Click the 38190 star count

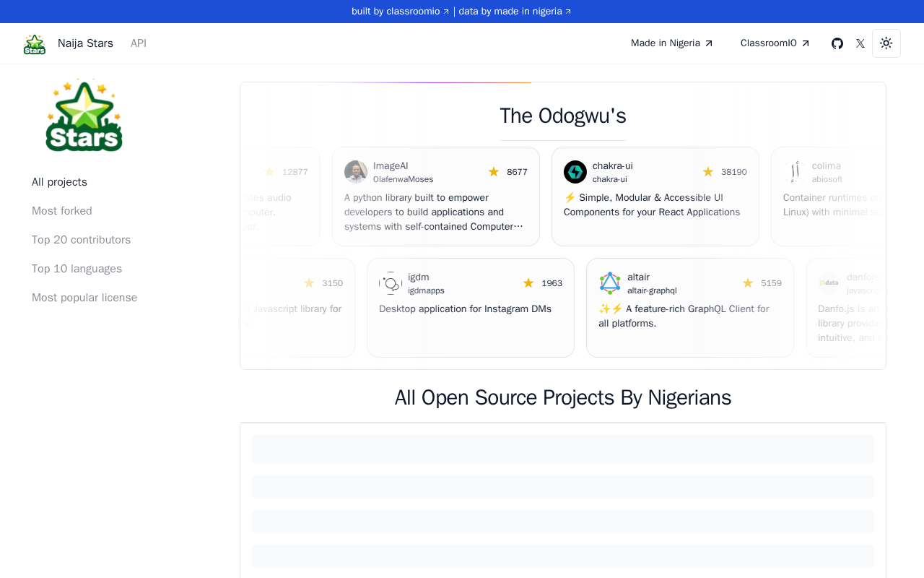[734, 172]
